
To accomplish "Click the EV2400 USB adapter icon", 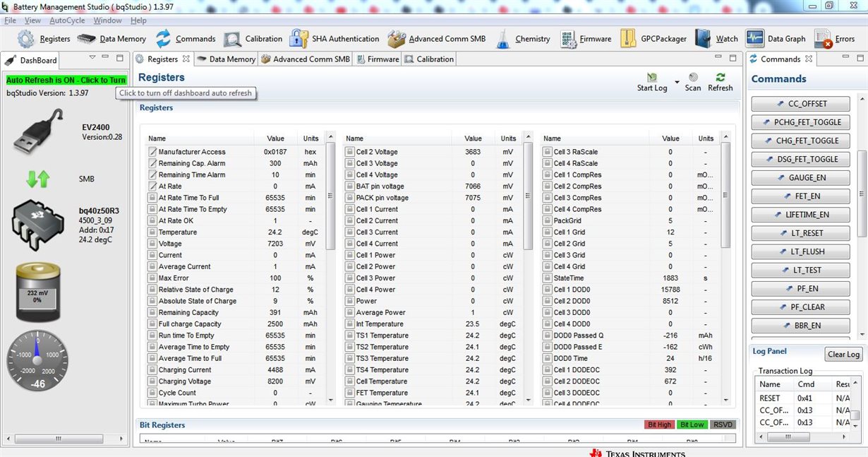I will coord(40,132).
